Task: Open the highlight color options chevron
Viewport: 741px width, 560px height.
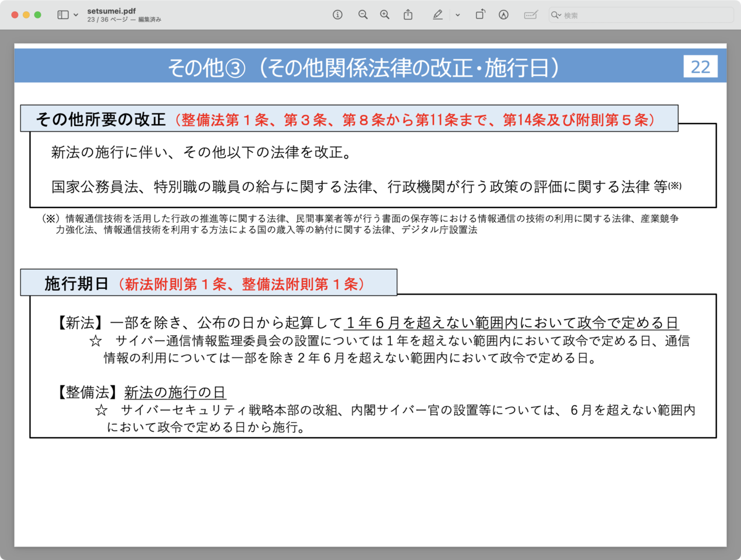Action: (x=458, y=15)
